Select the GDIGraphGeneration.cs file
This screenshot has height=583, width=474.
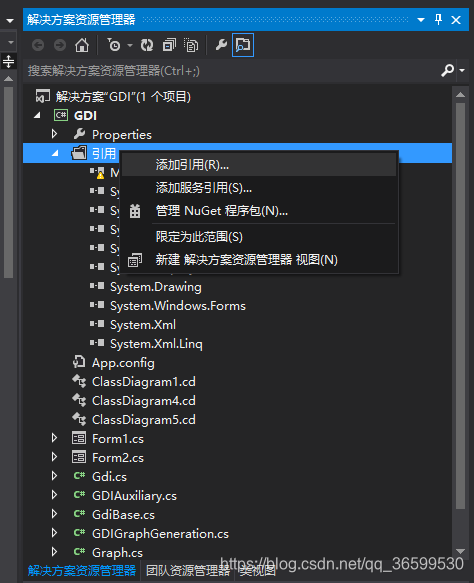(x=160, y=534)
